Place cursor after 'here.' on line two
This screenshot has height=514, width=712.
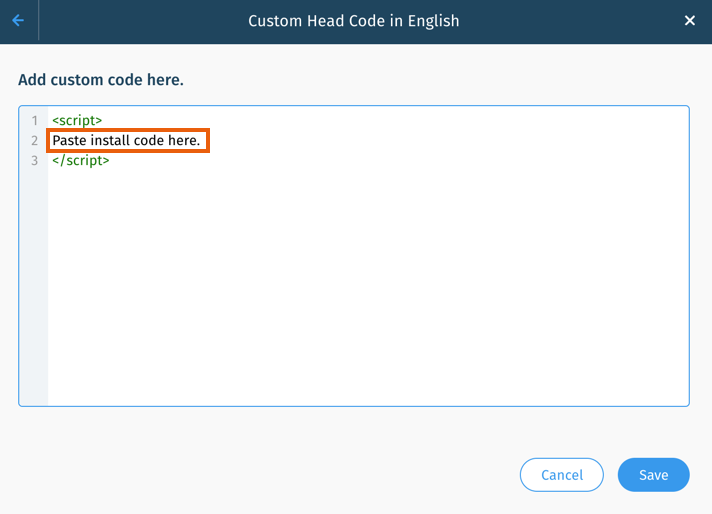pos(201,140)
